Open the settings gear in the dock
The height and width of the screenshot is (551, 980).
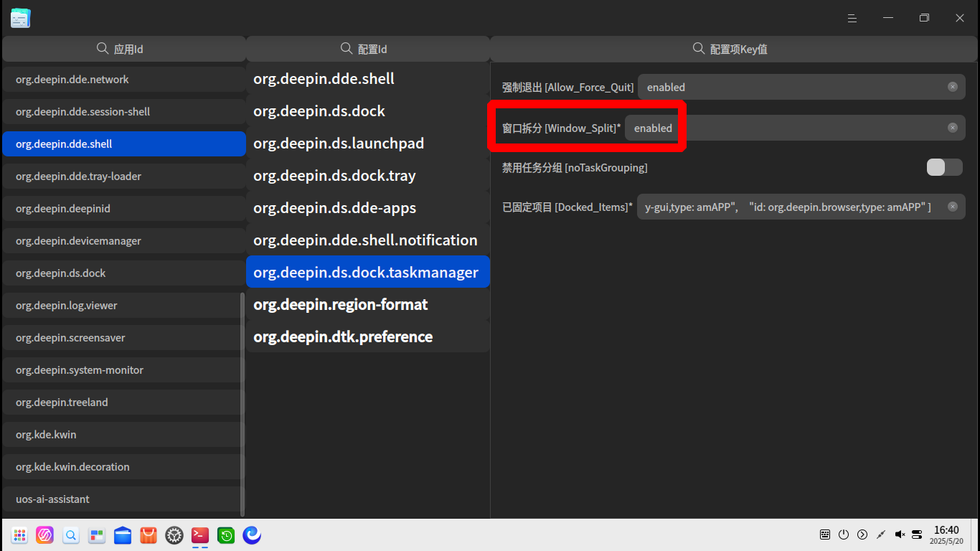(174, 534)
